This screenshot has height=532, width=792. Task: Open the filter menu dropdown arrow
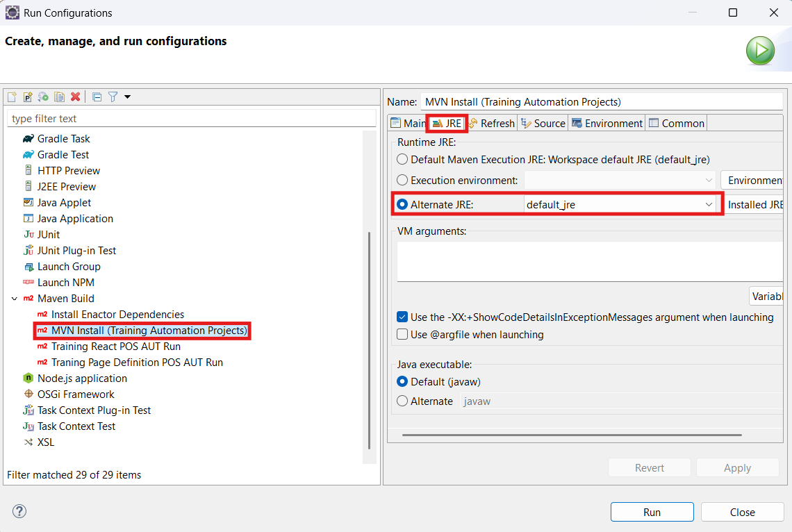128,97
